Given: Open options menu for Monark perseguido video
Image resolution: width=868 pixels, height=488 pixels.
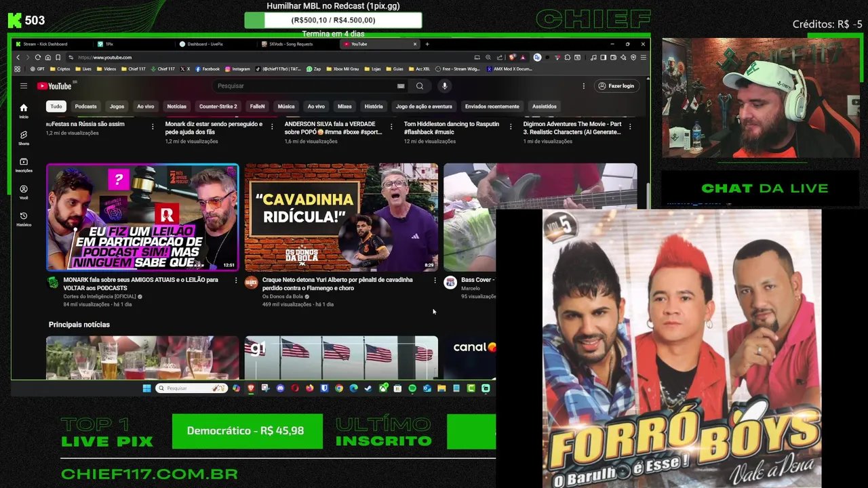Looking at the screenshot, I should tap(273, 127).
